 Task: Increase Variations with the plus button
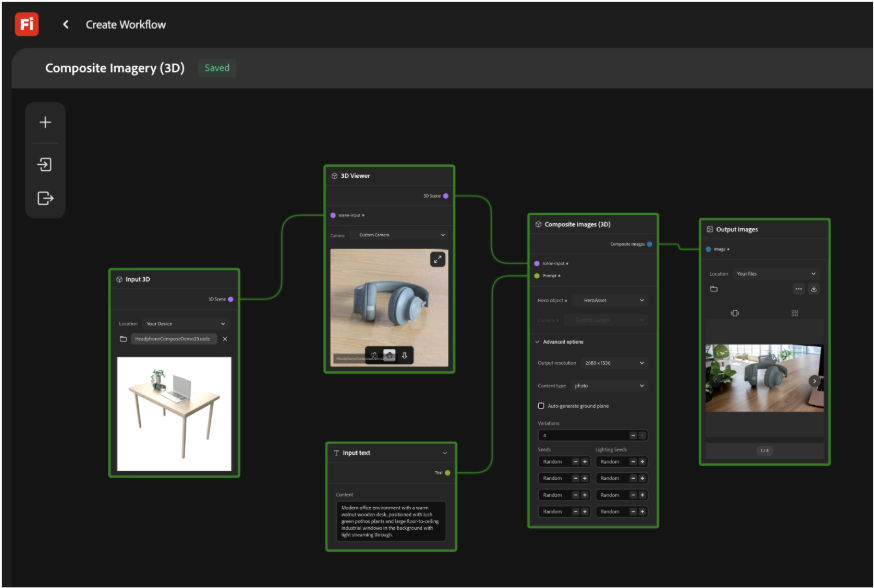pos(642,435)
